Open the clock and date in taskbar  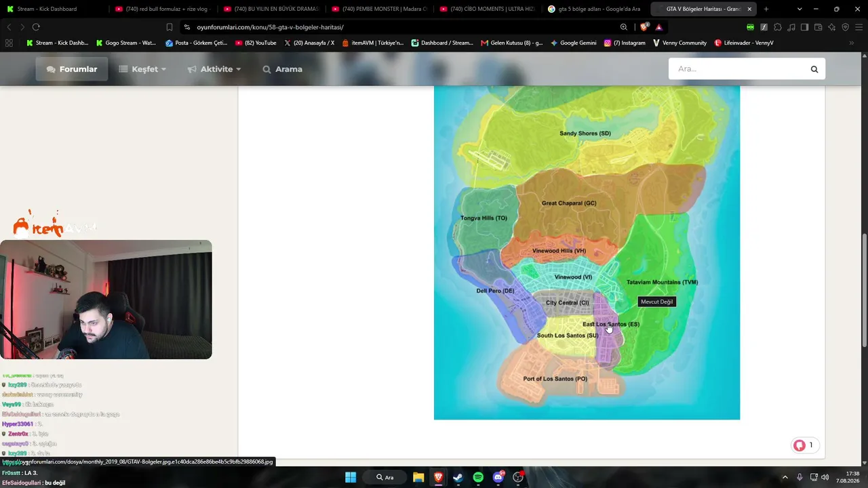[x=848, y=477]
